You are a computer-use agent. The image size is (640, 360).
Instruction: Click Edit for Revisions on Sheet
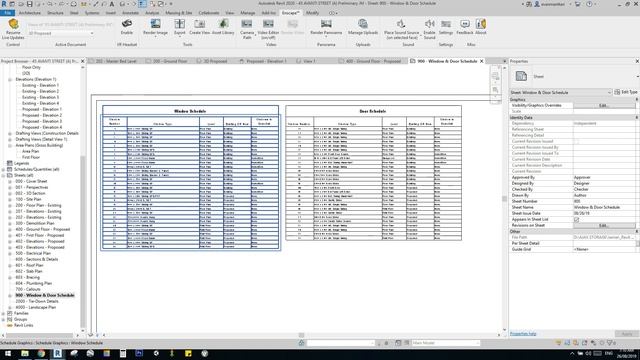click(x=604, y=225)
